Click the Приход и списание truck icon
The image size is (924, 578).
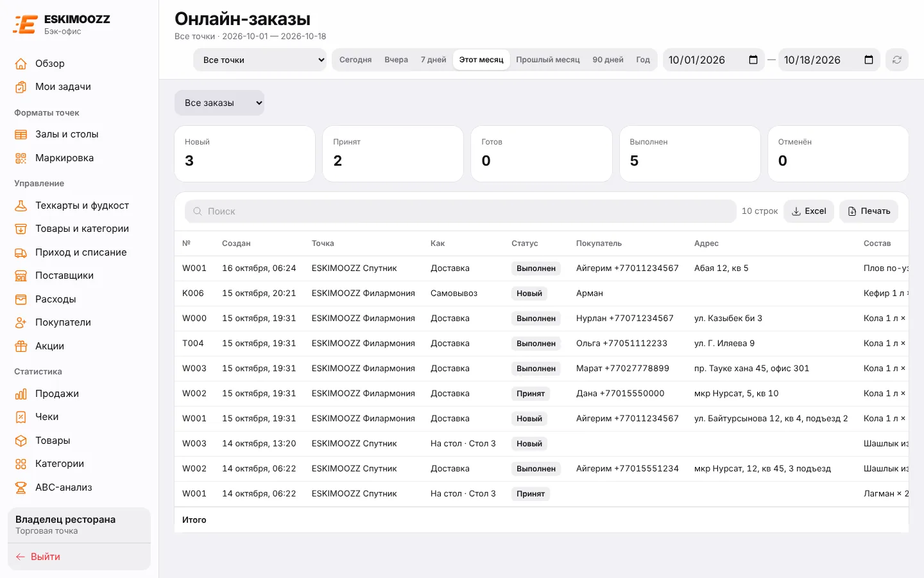click(21, 252)
